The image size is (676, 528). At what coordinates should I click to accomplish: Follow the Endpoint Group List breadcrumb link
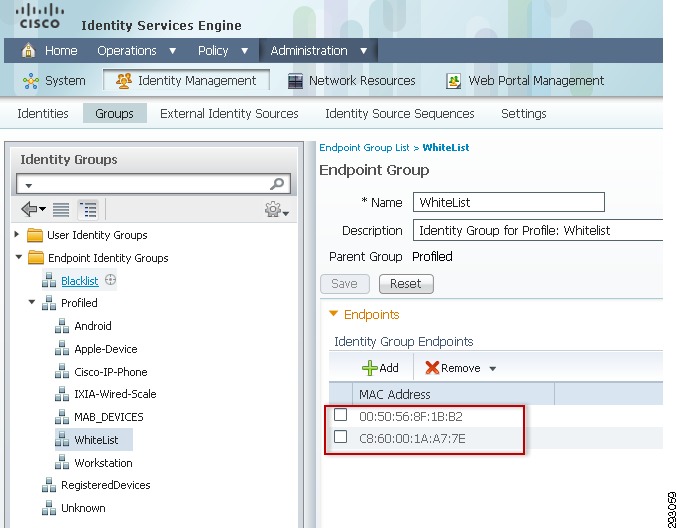pyautogui.click(x=364, y=147)
